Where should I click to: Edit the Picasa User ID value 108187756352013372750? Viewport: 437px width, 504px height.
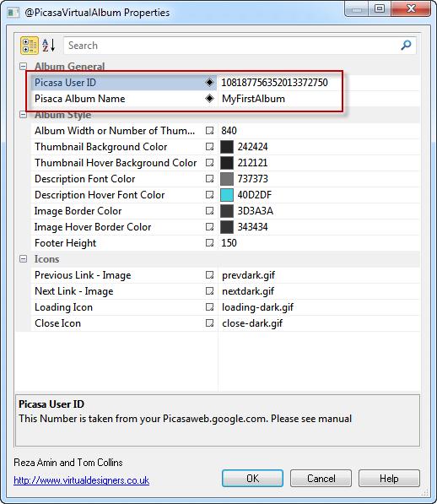pyautogui.click(x=274, y=83)
